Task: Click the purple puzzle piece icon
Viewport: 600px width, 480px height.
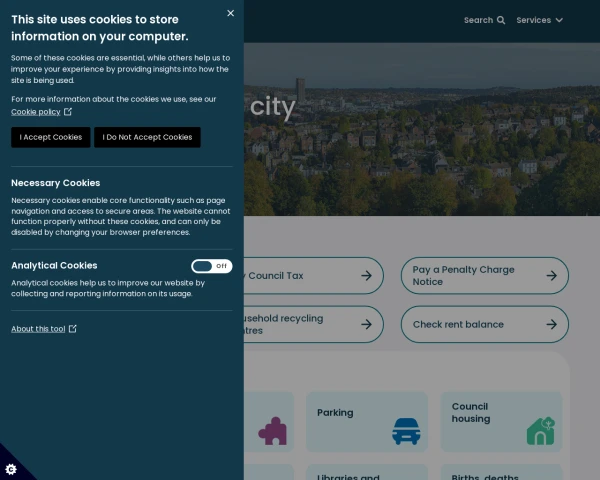Action: 272,431
